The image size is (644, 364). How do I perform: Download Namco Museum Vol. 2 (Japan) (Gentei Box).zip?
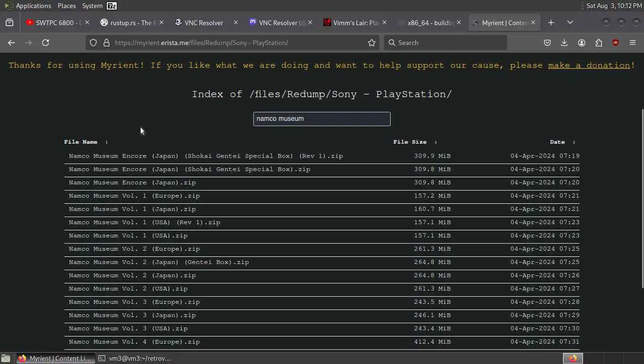pyautogui.click(x=159, y=262)
